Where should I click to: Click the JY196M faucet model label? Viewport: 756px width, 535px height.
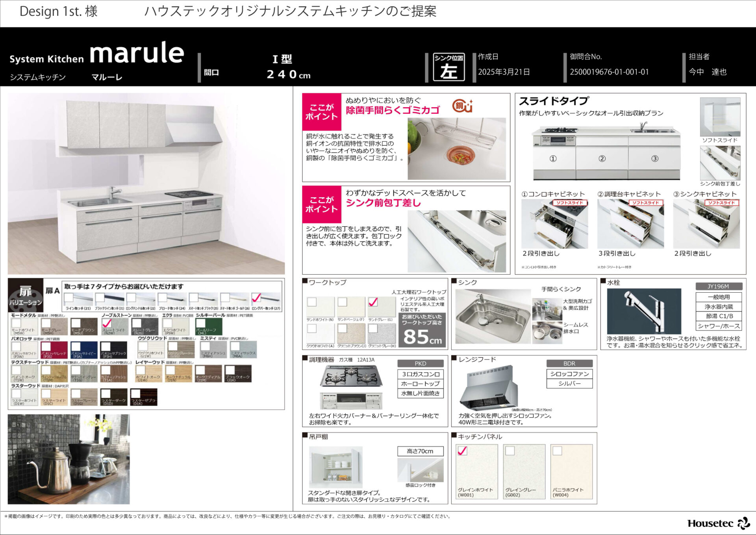coord(719,286)
